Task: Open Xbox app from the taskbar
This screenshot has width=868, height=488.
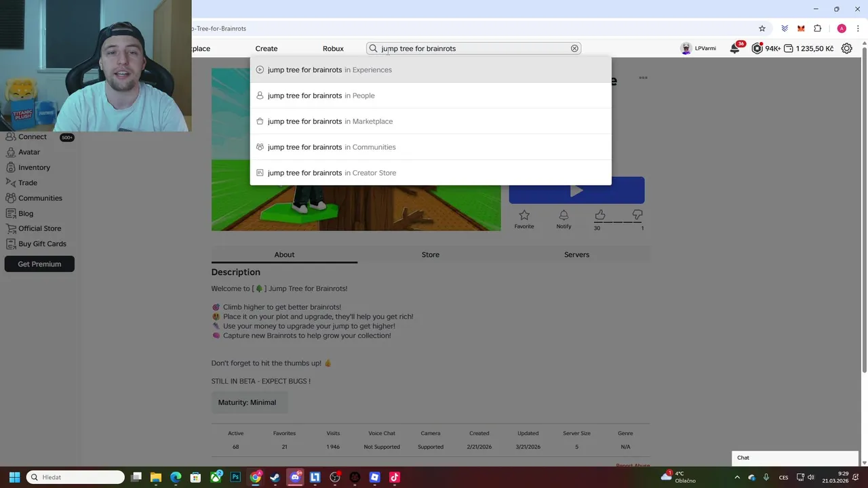Action: 216,477
